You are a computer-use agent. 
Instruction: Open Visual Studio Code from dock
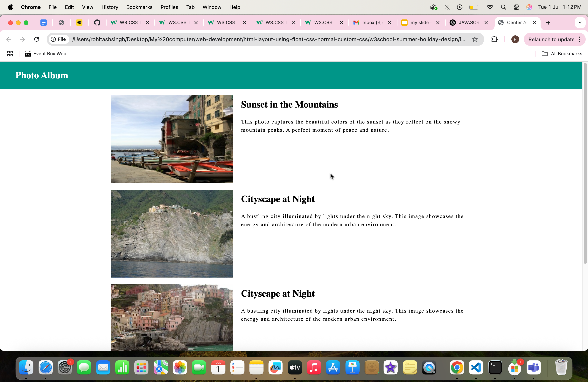[476, 367]
